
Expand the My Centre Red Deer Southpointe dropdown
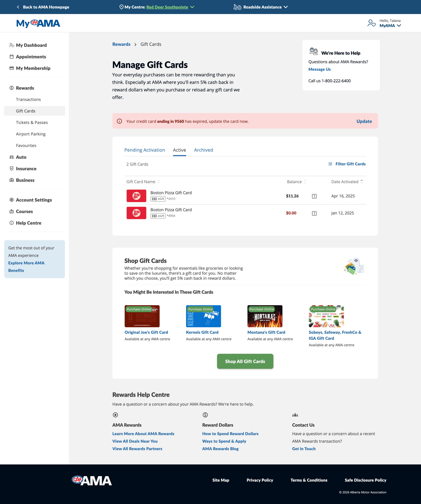tap(192, 7)
